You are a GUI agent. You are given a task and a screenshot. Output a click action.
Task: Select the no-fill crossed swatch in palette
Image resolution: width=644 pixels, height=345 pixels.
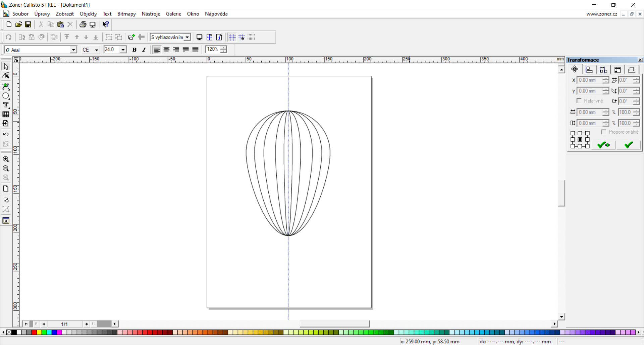coord(9,332)
